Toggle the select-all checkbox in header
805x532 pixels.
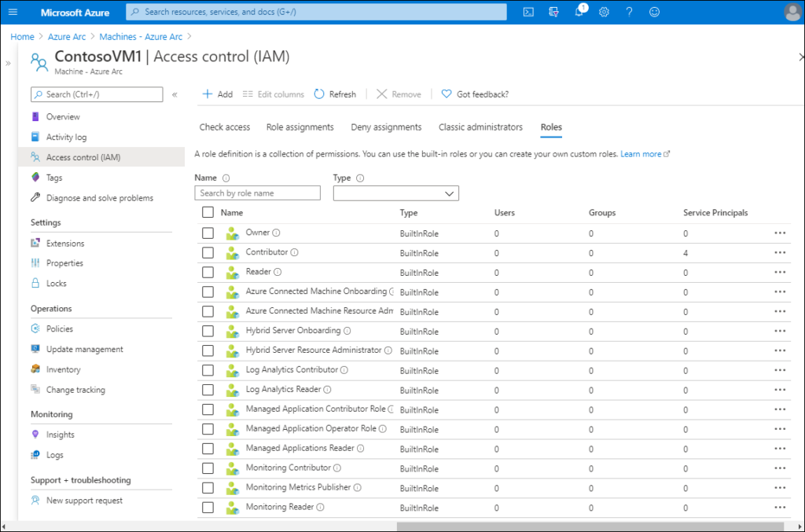click(x=208, y=212)
